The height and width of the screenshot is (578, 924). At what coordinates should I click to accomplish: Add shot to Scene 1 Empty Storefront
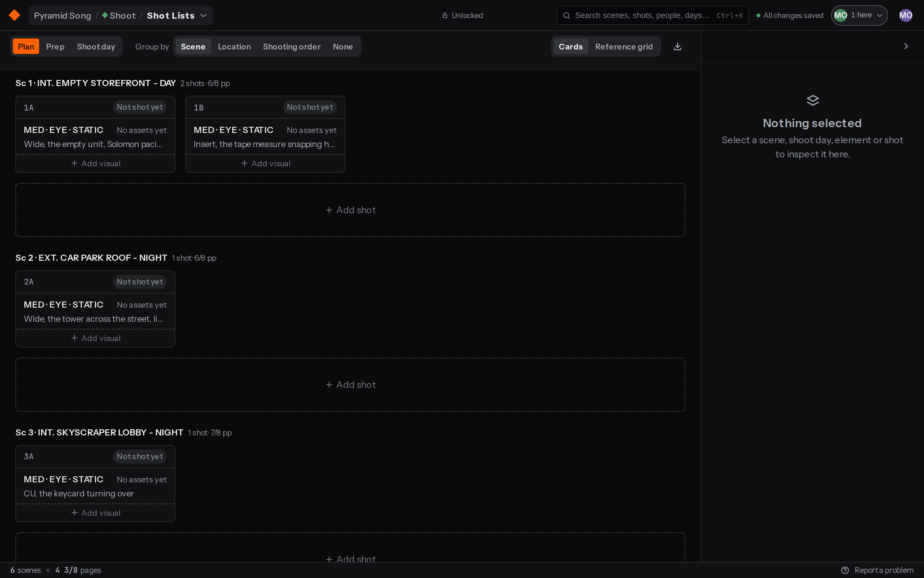350,210
